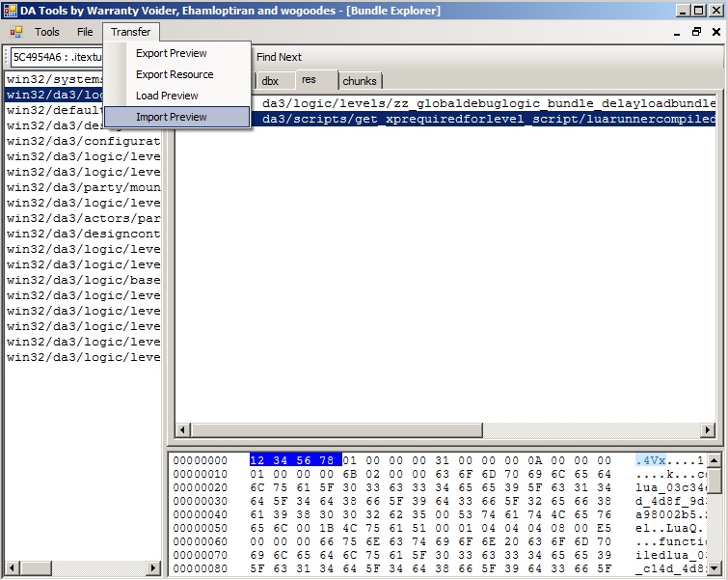Click the small window icon left of Tools

click(16, 32)
